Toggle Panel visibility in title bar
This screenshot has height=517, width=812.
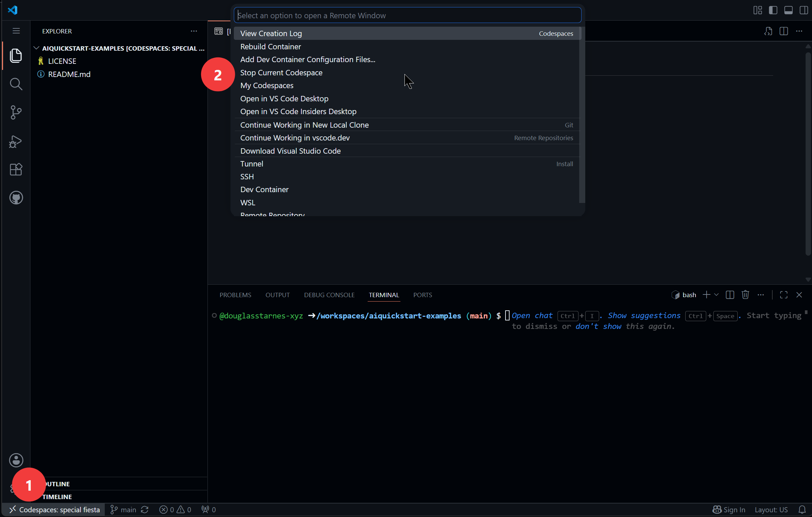(x=788, y=10)
